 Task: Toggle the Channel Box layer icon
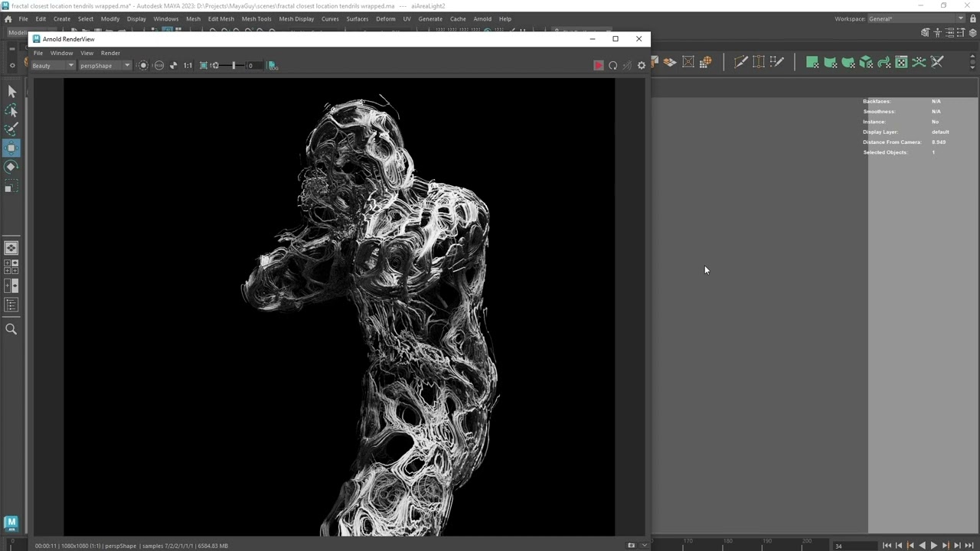[x=972, y=33]
